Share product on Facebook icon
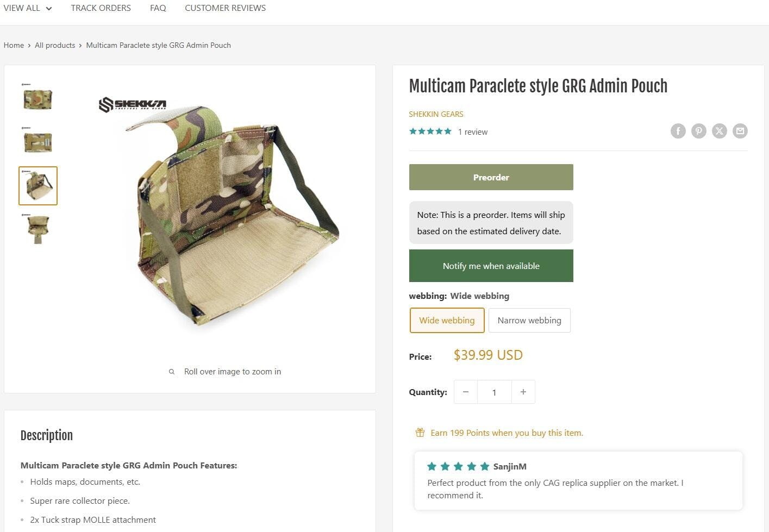769x532 pixels. pos(678,131)
